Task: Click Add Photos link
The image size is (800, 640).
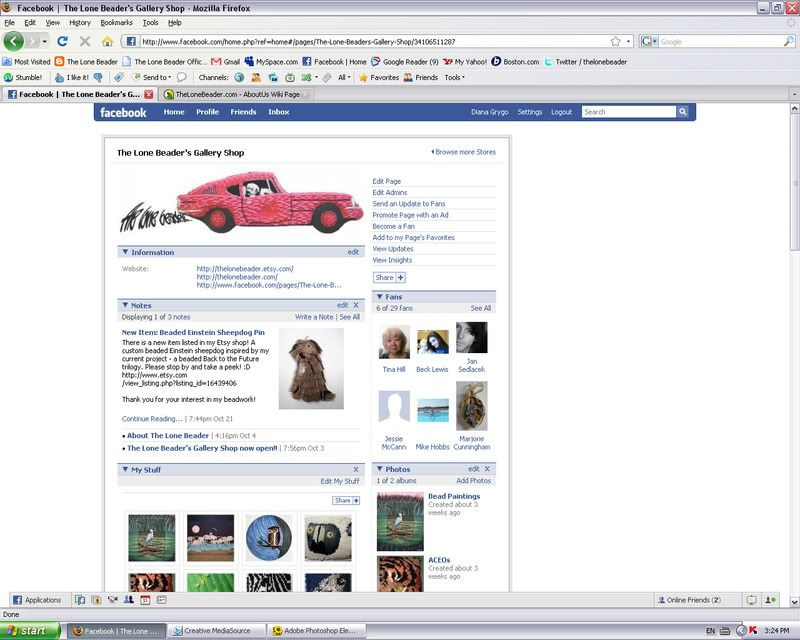Action: pos(473,481)
